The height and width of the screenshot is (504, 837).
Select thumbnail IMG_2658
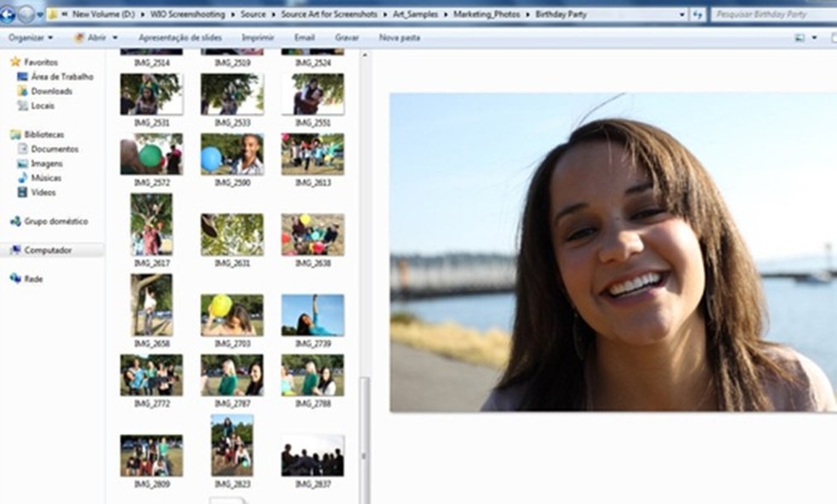tap(151, 305)
